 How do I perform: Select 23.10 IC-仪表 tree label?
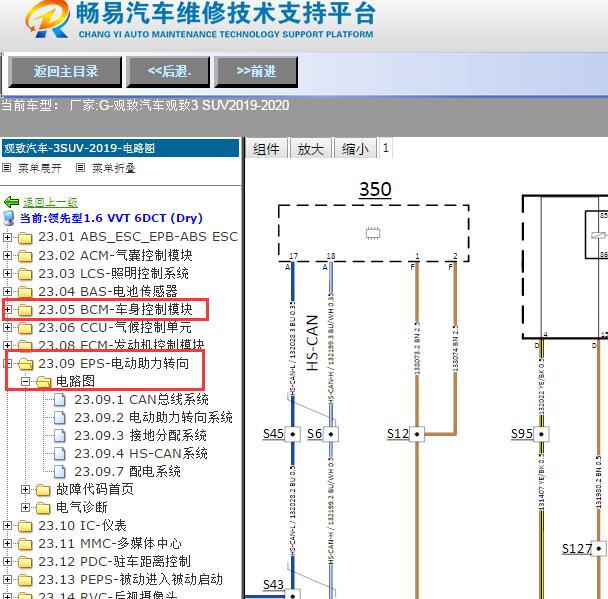(x=82, y=526)
